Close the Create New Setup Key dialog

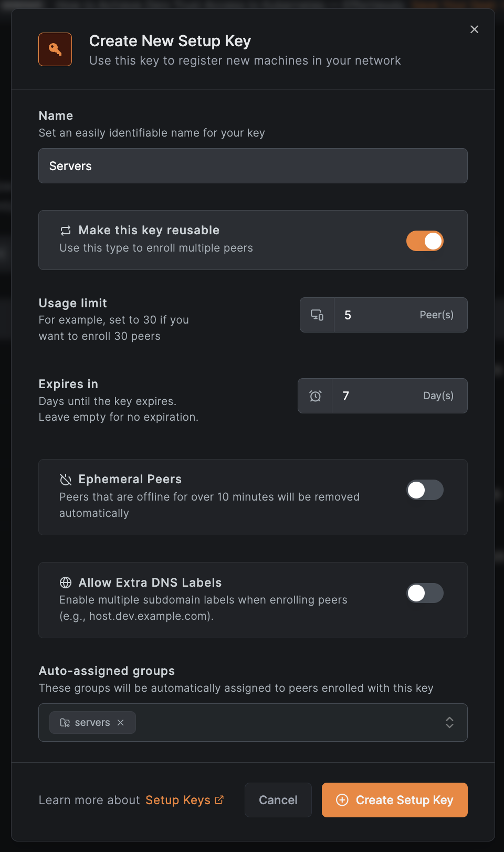(474, 29)
